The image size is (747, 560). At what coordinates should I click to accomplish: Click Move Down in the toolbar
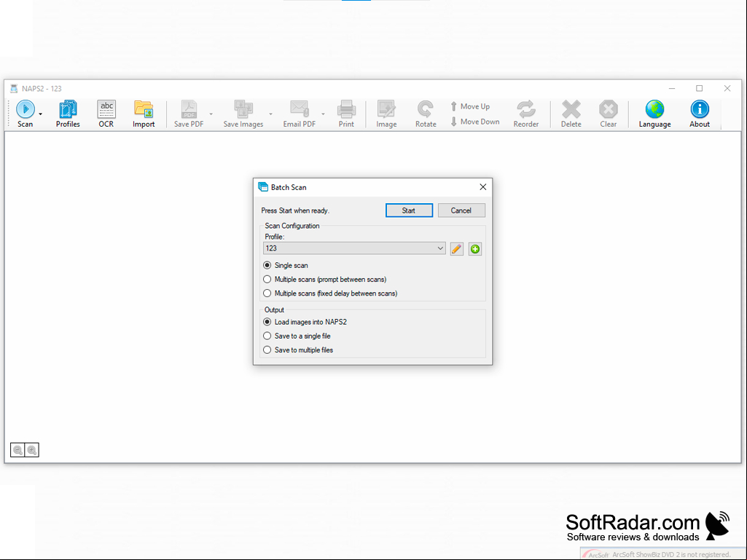(475, 122)
